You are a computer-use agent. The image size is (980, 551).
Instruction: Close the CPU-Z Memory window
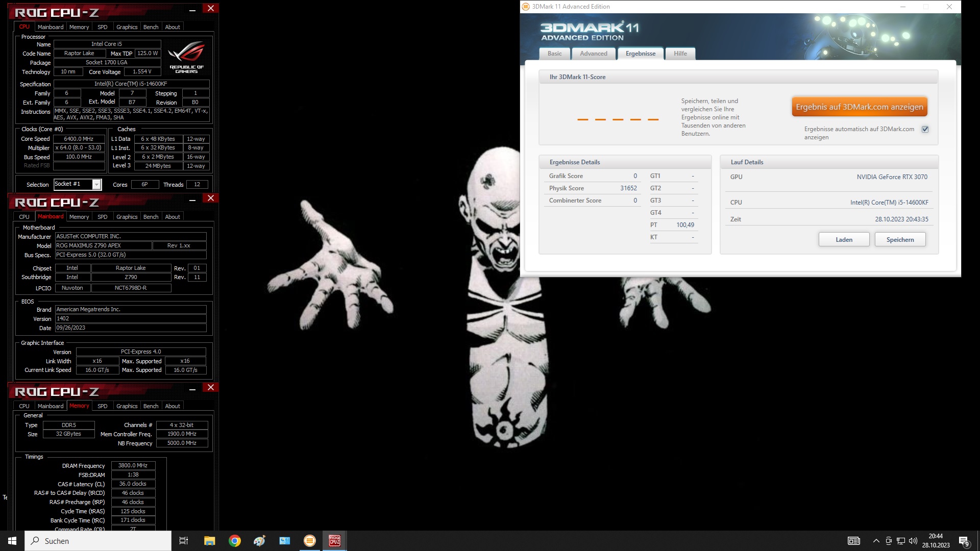211,387
